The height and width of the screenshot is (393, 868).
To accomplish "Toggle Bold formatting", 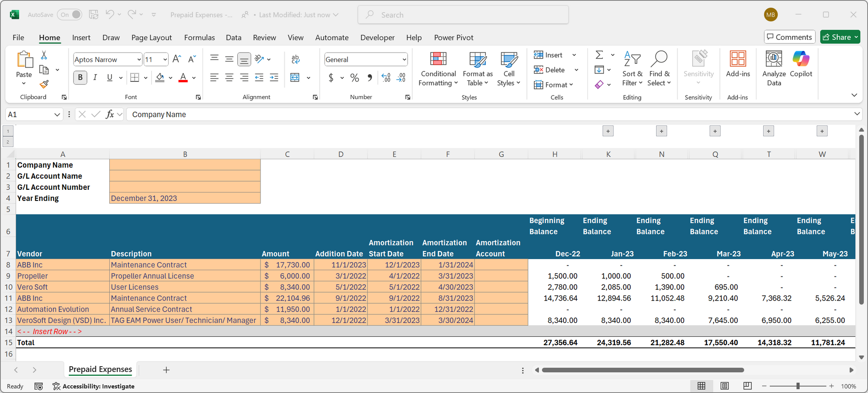I will click(80, 78).
